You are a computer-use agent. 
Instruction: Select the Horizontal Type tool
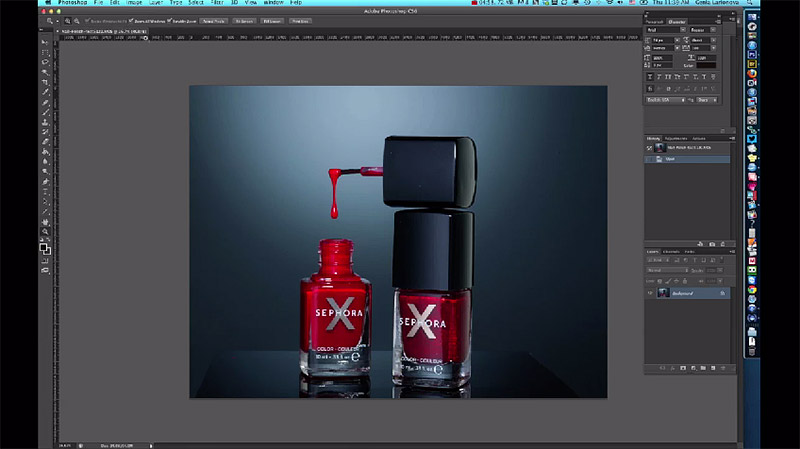pos(45,192)
